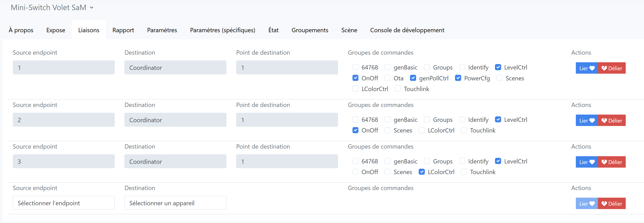Toggle genBasic checkbox for endpoint 1
The height and width of the screenshot is (223, 644).
[x=388, y=67]
